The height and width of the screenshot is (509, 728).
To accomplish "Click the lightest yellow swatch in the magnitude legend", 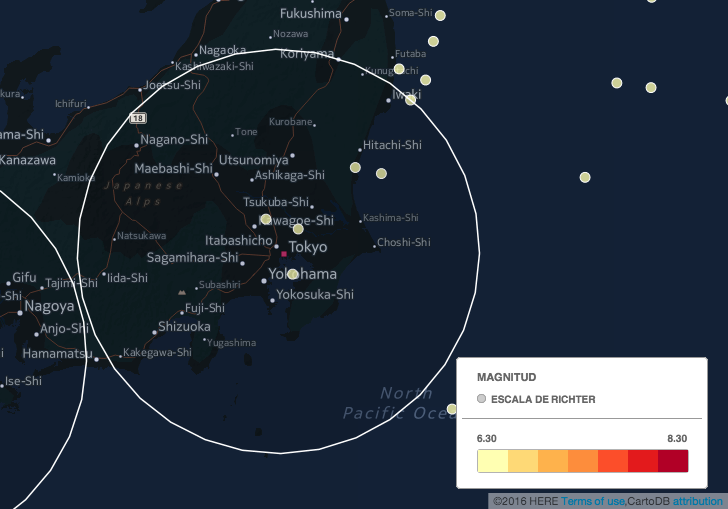I will pyautogui.click(x=492, y=461).
